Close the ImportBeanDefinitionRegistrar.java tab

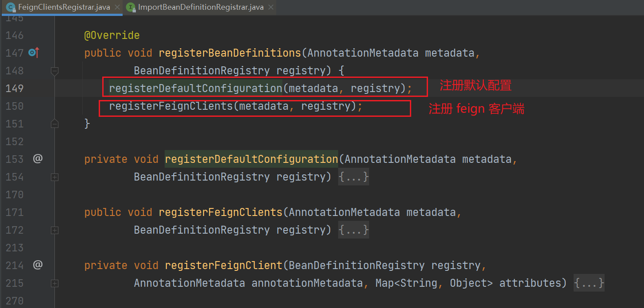(x=270, y=8)
